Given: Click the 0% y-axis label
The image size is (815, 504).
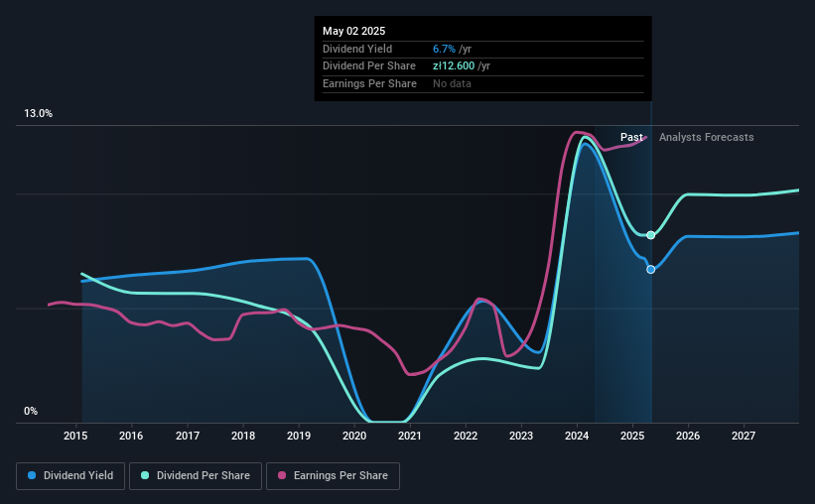Looking at the screenshot, I should click(31, 411).
